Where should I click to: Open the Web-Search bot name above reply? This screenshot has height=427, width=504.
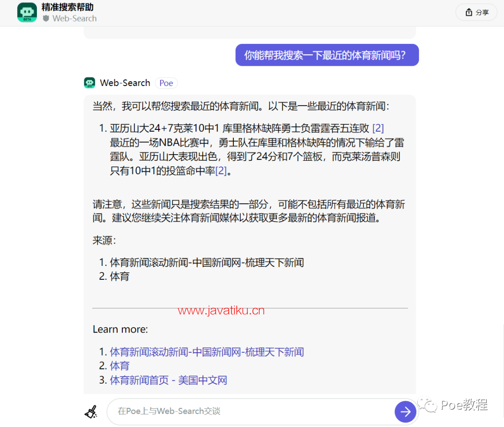[x=125, y=83]
